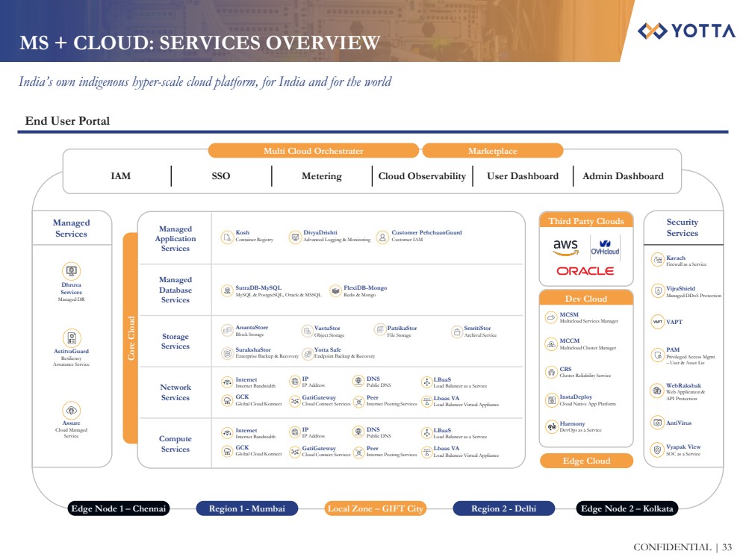This screenshot has height=560, width=746.
Task: Open the Marketplace button
Action: [x=492, y=151]
